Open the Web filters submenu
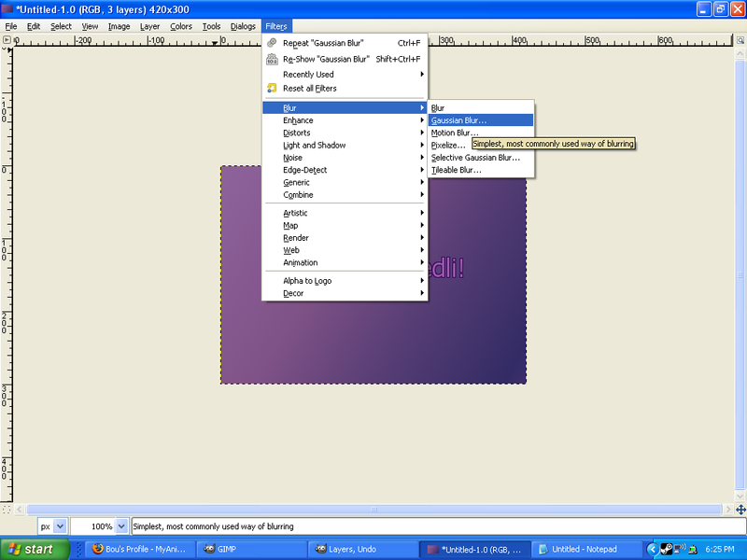This screenshot has height=560, width=747. (x=345, y=250)
